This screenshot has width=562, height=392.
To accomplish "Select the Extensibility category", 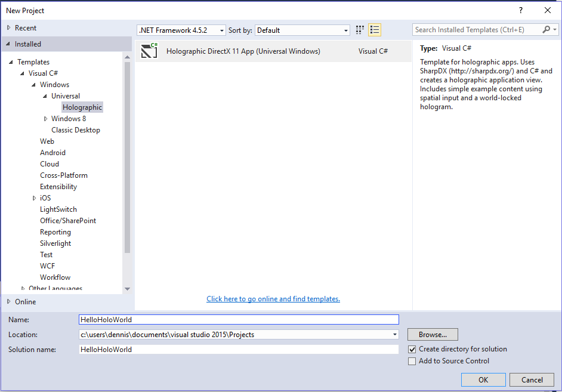I will [58, 187].
